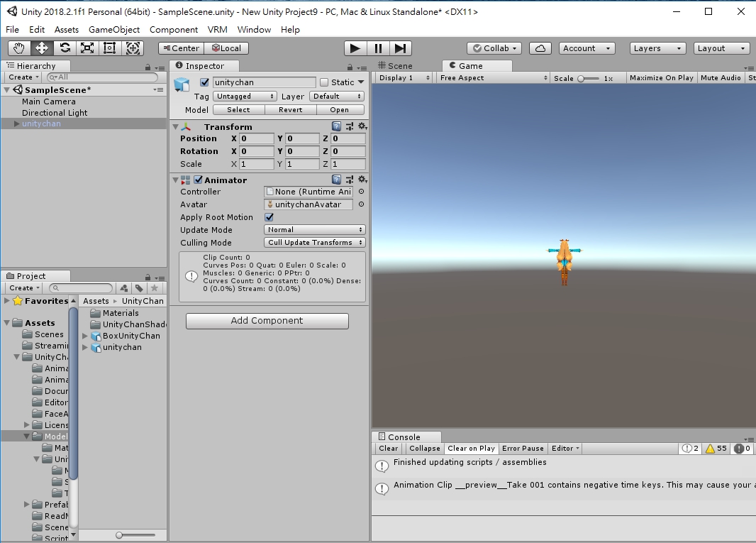Open the Transform component help icon
This screenshot has width=756, height=543.
(x=337, y=126)
